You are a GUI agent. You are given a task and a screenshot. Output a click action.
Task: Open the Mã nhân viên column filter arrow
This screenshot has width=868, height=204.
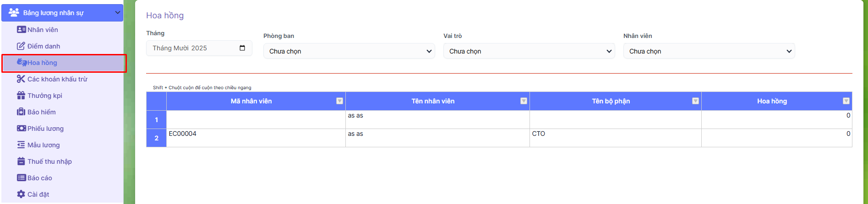[339, 101]
